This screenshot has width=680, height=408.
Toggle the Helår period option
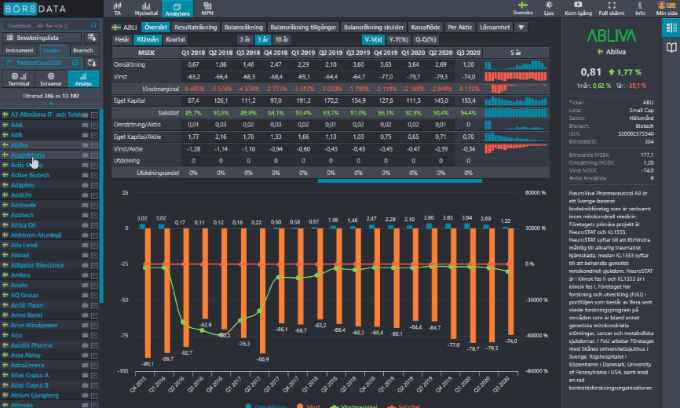pyautogui.click(x=122, y=39)
